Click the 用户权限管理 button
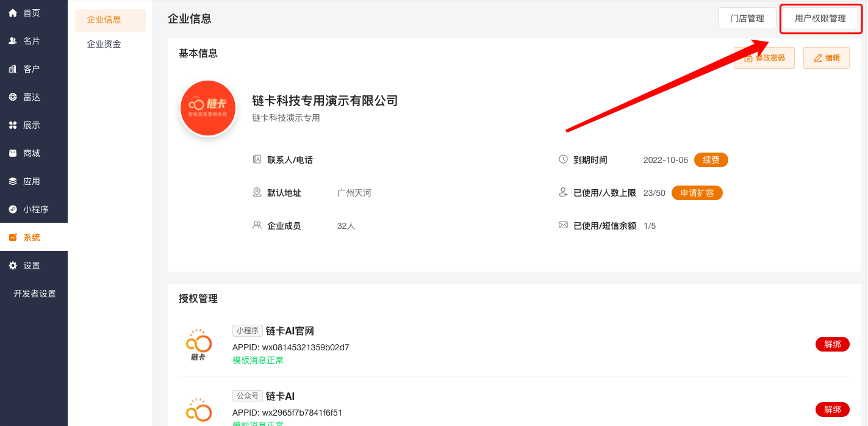This screenshot has height=426, width=868. (x=820, y=18)
